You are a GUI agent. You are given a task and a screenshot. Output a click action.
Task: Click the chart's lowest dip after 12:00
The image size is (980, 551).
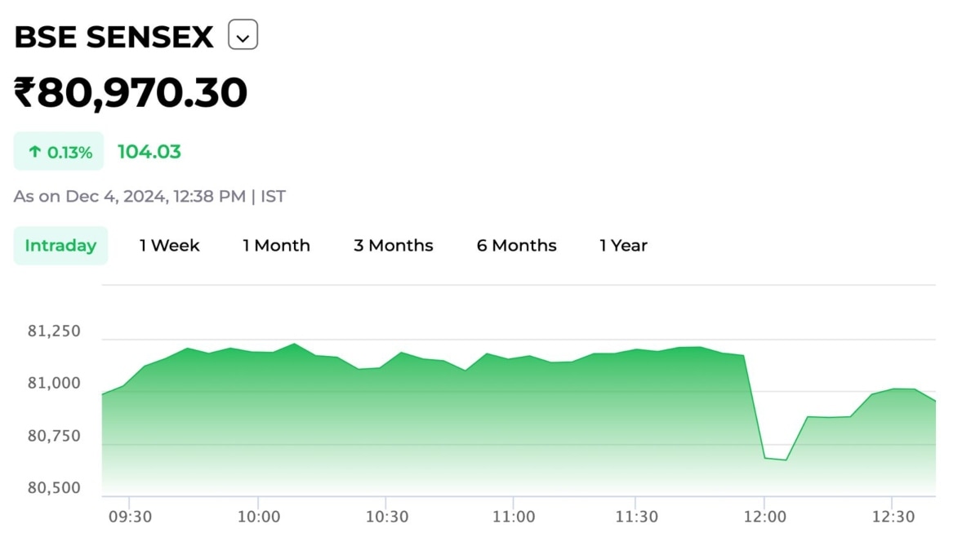[x=785, y=460]
